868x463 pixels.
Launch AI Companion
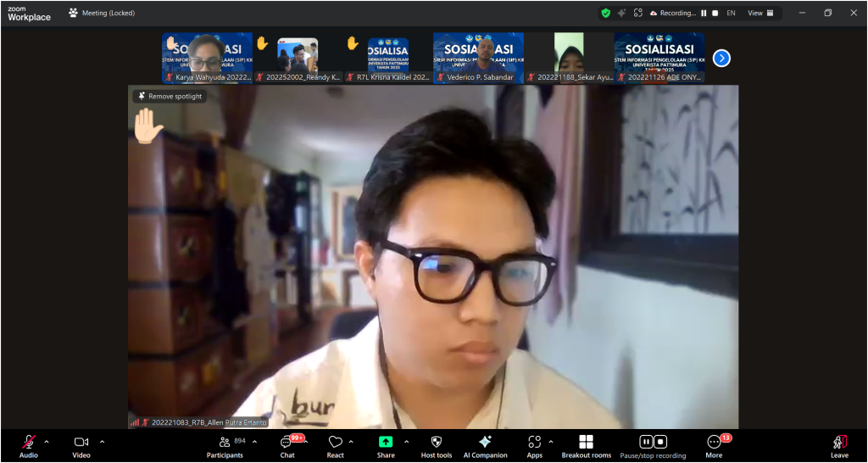pos(485,445)
